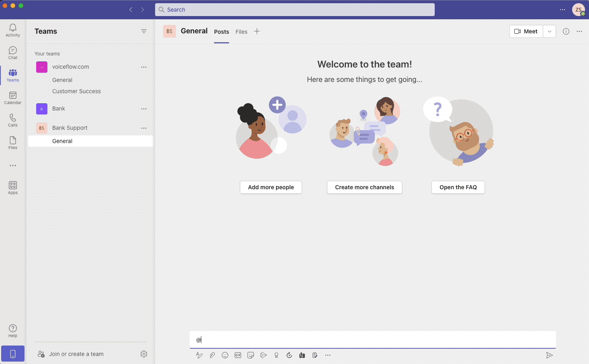The width and height of the screenshot is (589, 364).
Task: Open the Apps store icon
Action: [13, 188]
